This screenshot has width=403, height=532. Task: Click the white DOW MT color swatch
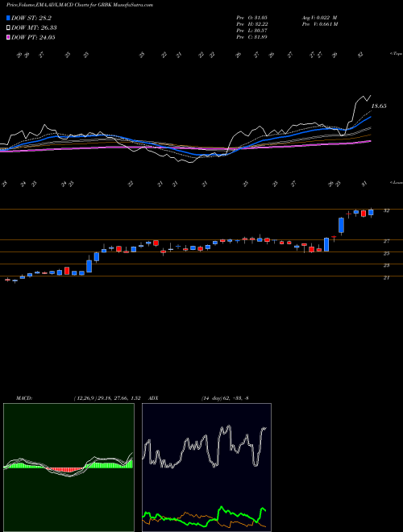(x=8, y=28)
